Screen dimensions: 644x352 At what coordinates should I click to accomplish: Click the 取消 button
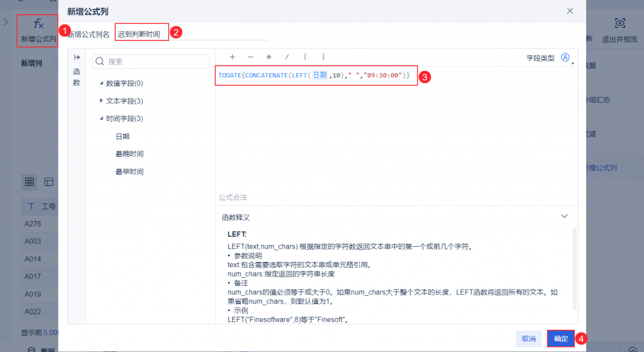point(528,339)
